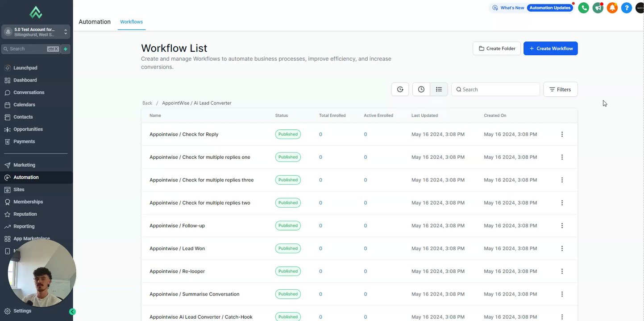644x321 pixels.
Task: Open the orange notifications bell
Action: click(x=612, y=8)
